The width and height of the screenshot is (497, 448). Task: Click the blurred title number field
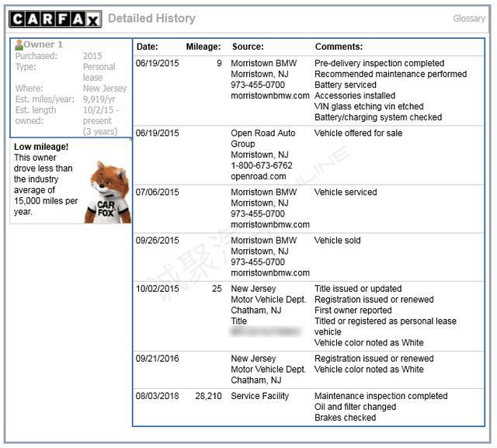point(266,332)
